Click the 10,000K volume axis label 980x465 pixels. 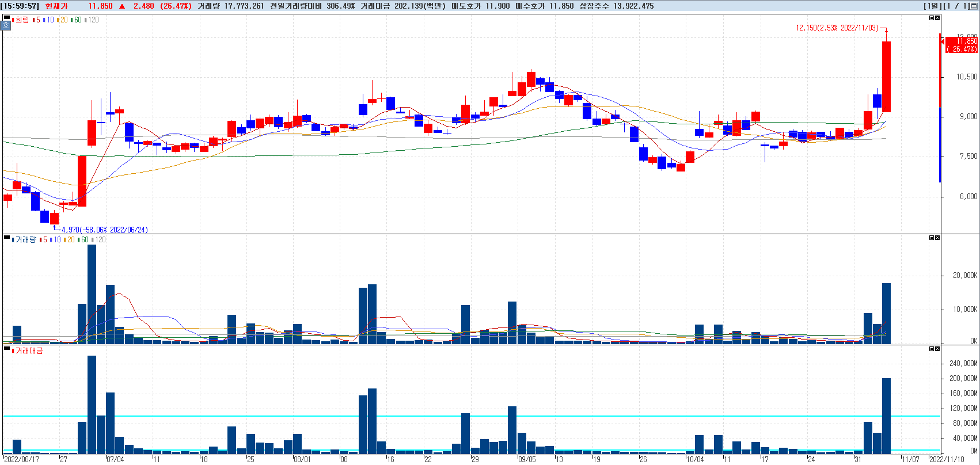(x=965, y=309)
